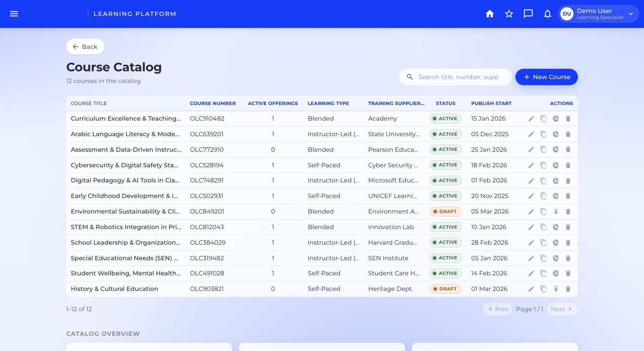Open the hamburger navigation menu

coord(14,14)
